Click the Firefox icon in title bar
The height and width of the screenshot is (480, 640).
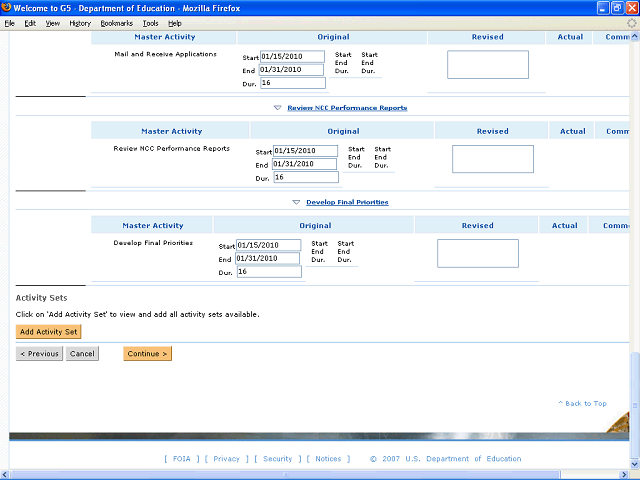(8, 8)
